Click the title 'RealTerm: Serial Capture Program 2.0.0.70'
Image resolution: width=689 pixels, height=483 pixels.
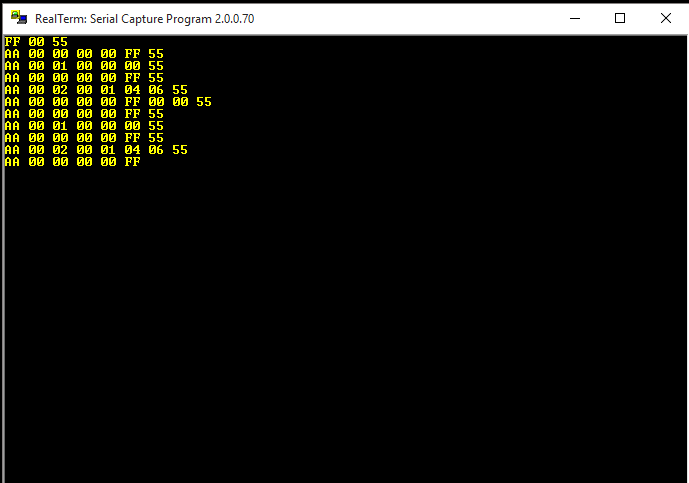click(x=145, y=19)
